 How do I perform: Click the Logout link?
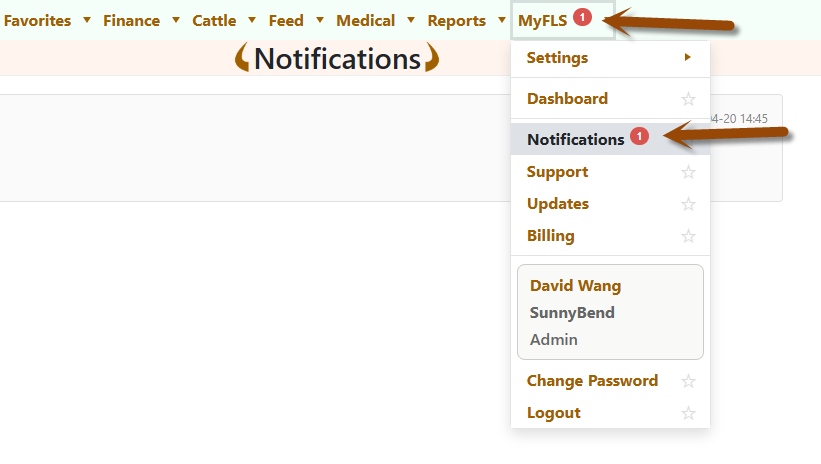coord(554,413)
